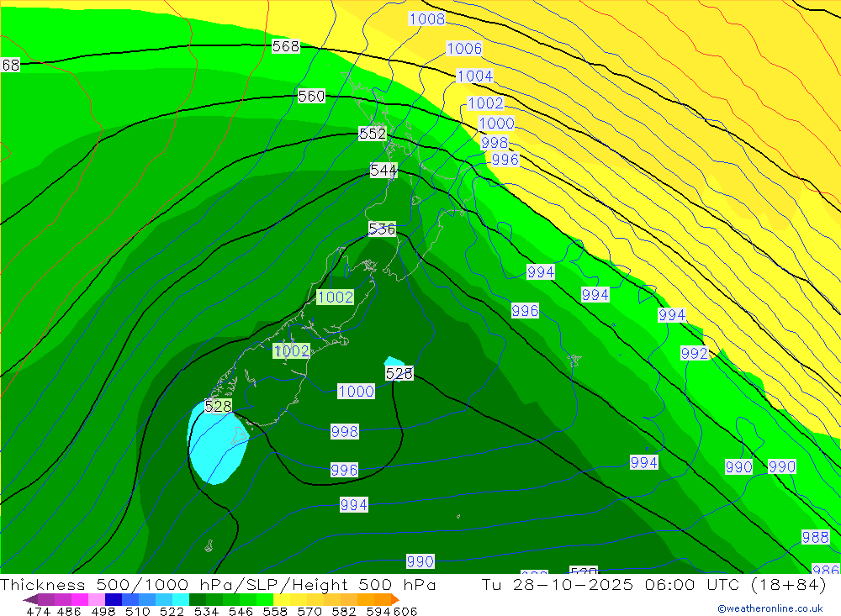This screenshot has height=616, width=841.
Task: Click the 536 height contour label
Action: tap(382, 229)
